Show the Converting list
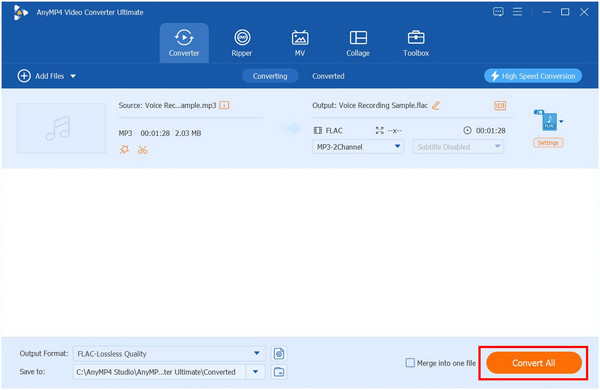 click(270, 76)
